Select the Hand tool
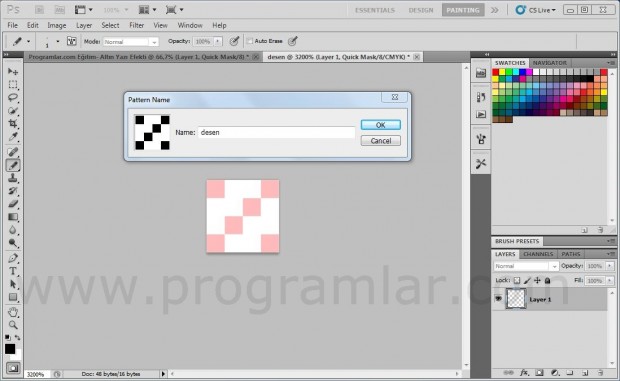Viewport: 620px width, 381px height. click(x=13, y=312)
